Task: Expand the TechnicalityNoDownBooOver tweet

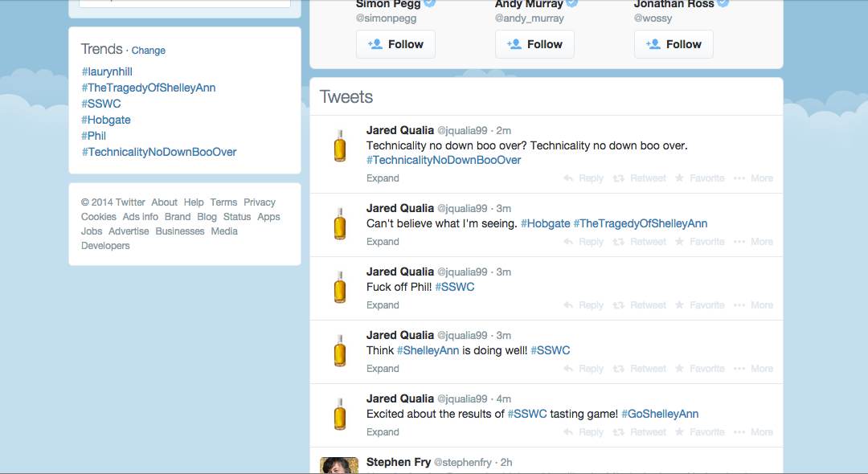Action: pos(383,178)
